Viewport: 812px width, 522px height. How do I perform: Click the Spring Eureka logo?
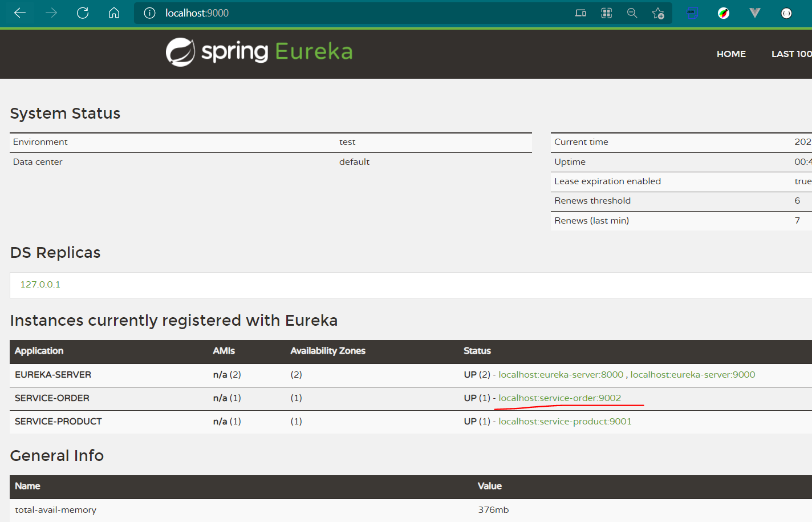coord(259,52)
